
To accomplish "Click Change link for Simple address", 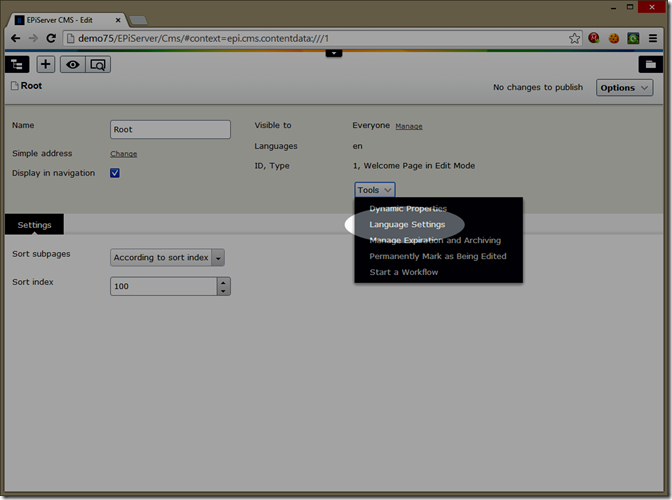I will 123,154.
